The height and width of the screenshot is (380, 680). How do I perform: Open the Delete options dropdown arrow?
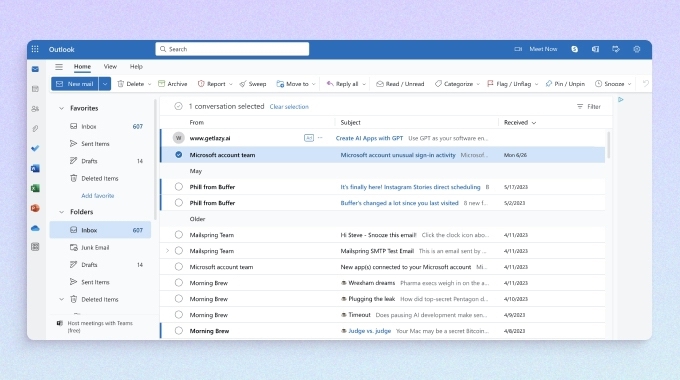point(149,84)
